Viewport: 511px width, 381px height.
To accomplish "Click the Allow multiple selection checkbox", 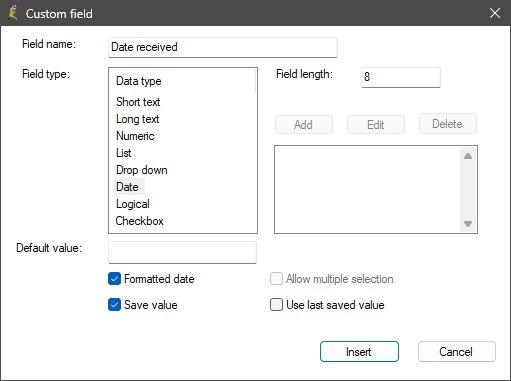I will click(x=276, y=279).
